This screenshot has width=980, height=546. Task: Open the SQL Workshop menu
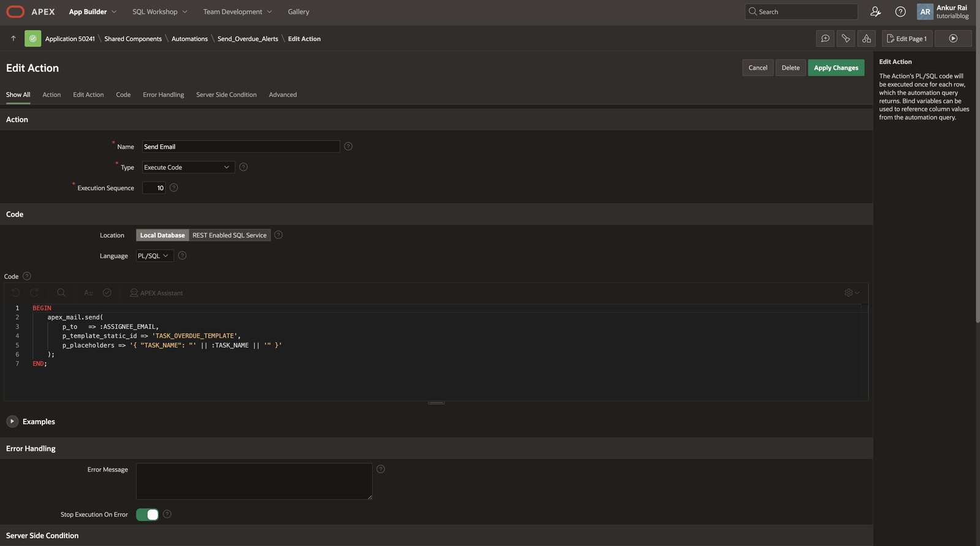coord(159,12)
